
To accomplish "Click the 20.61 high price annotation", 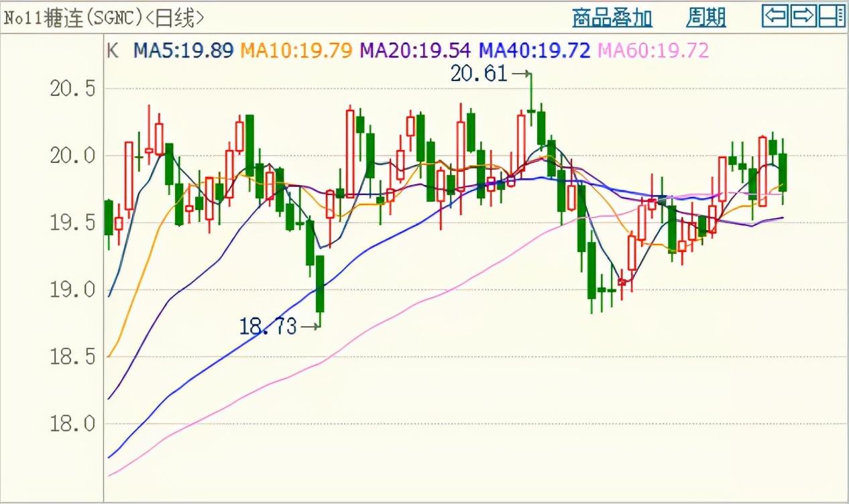I will click(x=479, y=74).
